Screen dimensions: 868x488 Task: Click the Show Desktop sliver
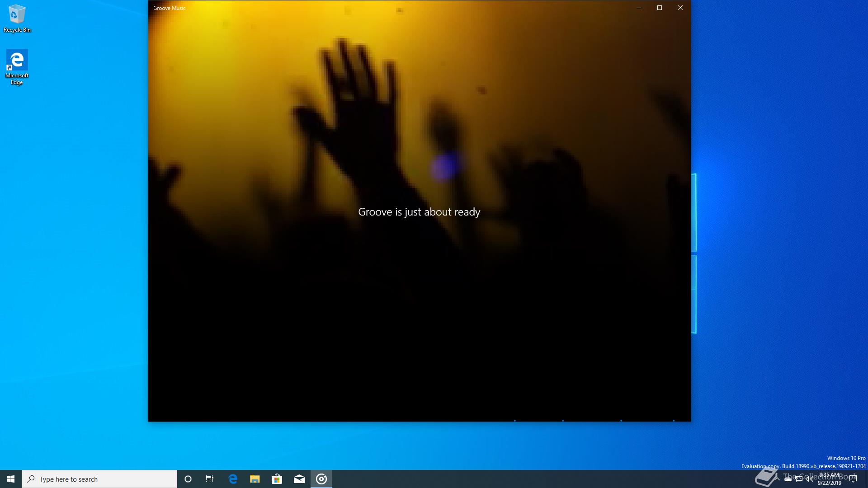click(x=867, y=479)
